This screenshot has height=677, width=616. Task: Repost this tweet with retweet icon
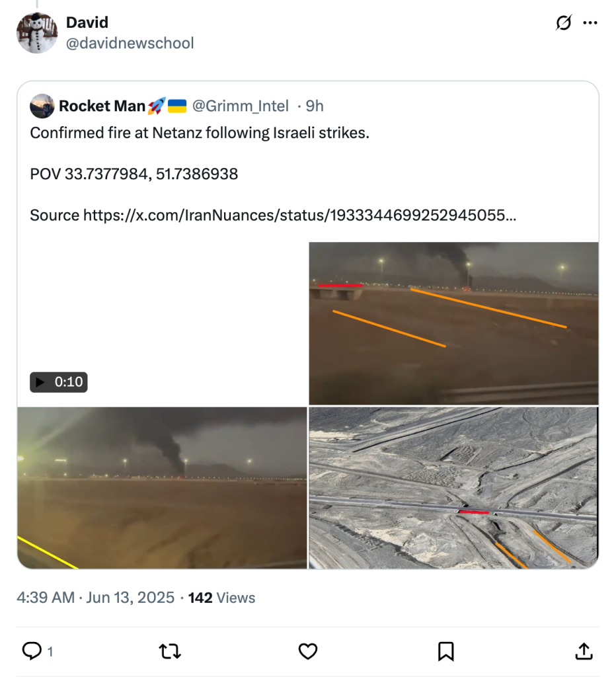(x=170, y=652)
